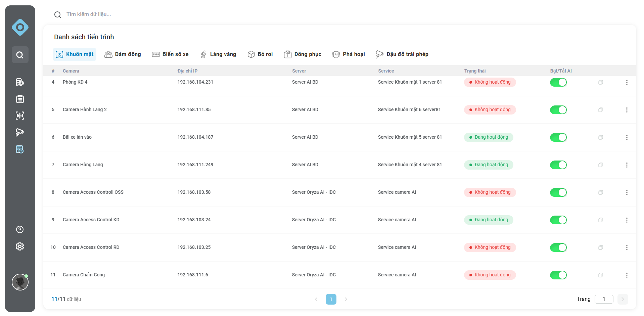The image size is (644, 316).
Task: Click copy icon for Camera Access Controll OSS
Action: 601,192
